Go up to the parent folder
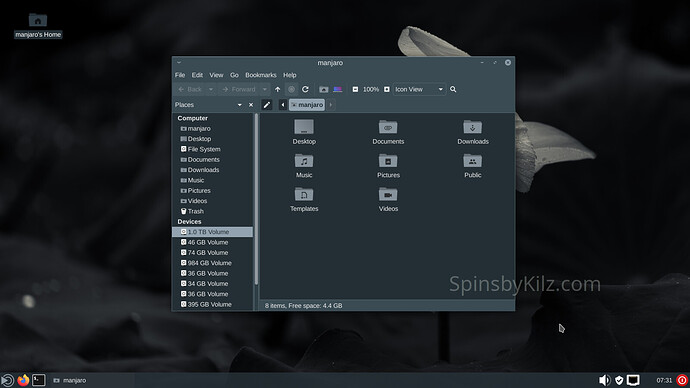690x388 pixels. pyautogui.click(x=277, y=89)
